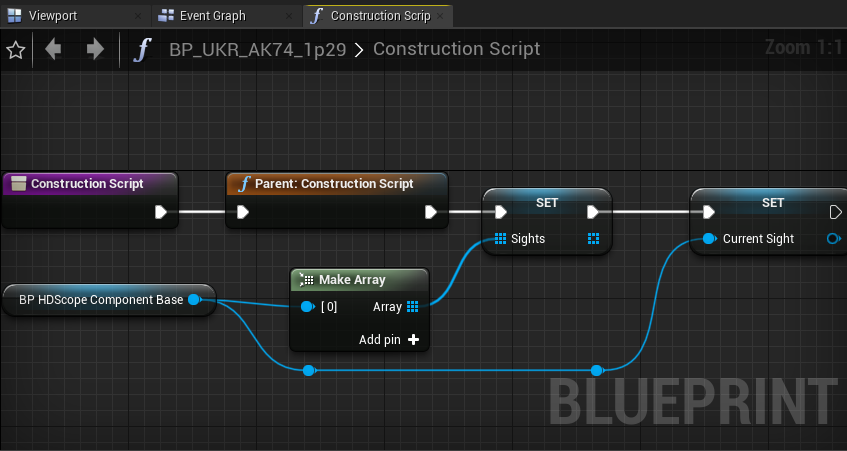Click the favorites star icon
The width and height of the screenshot is (847, 451).
point(16,50)
